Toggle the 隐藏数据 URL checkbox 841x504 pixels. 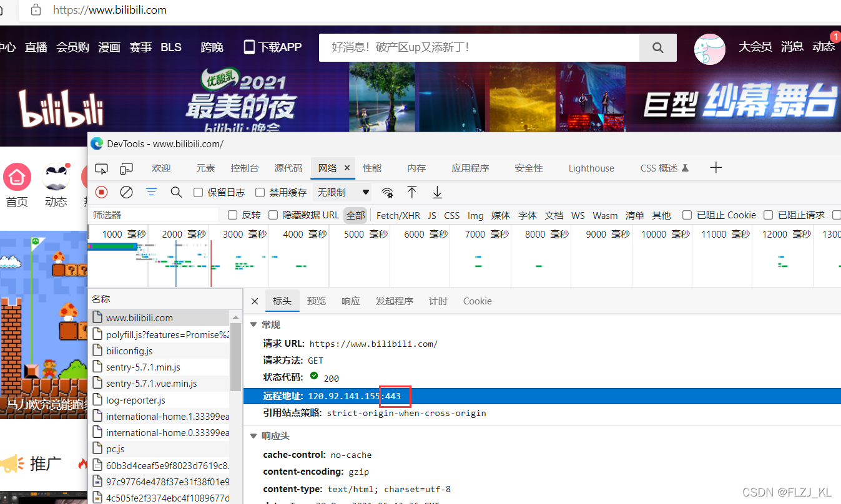(x=273, y=215)
